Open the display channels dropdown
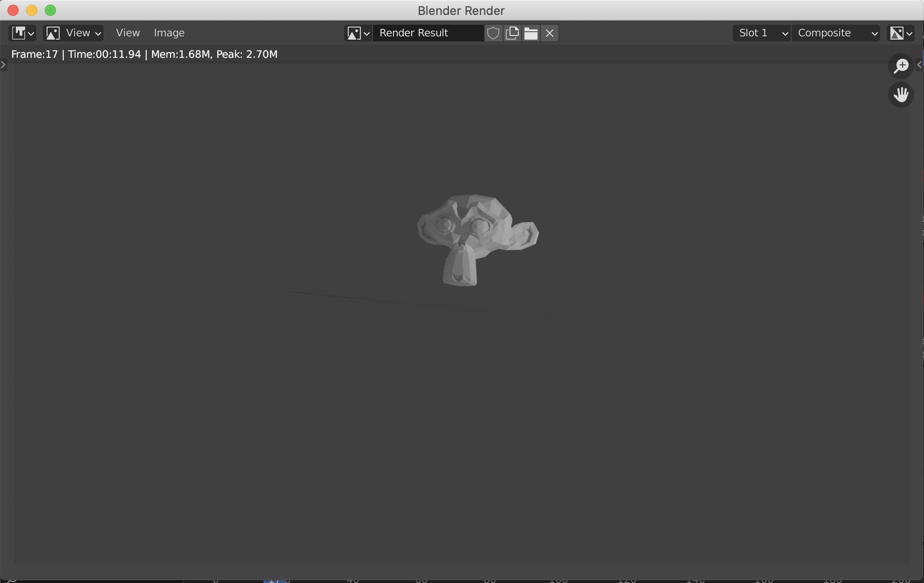924x583 pixels. coord(901,33)
